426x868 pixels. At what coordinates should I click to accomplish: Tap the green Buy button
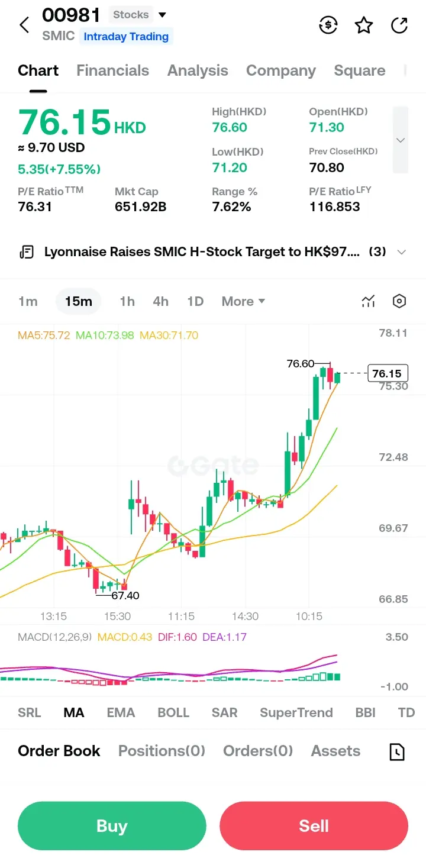(112, 826)
